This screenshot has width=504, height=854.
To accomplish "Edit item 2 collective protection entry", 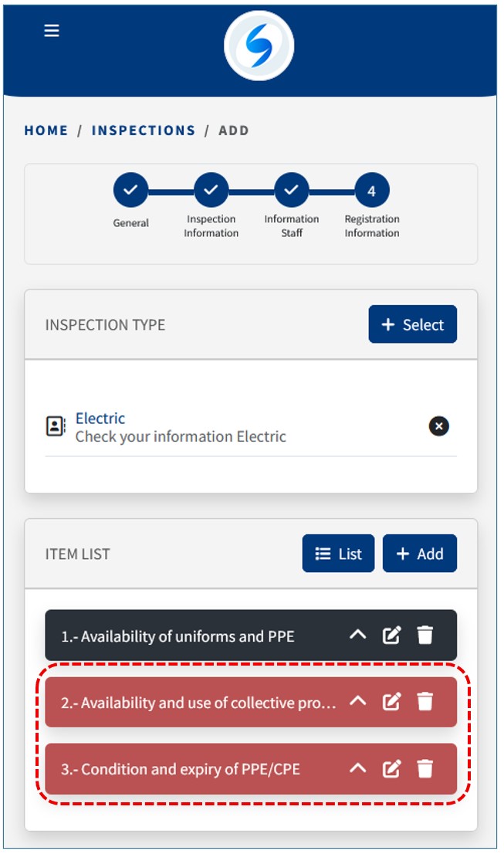I will tap(392, 702).
